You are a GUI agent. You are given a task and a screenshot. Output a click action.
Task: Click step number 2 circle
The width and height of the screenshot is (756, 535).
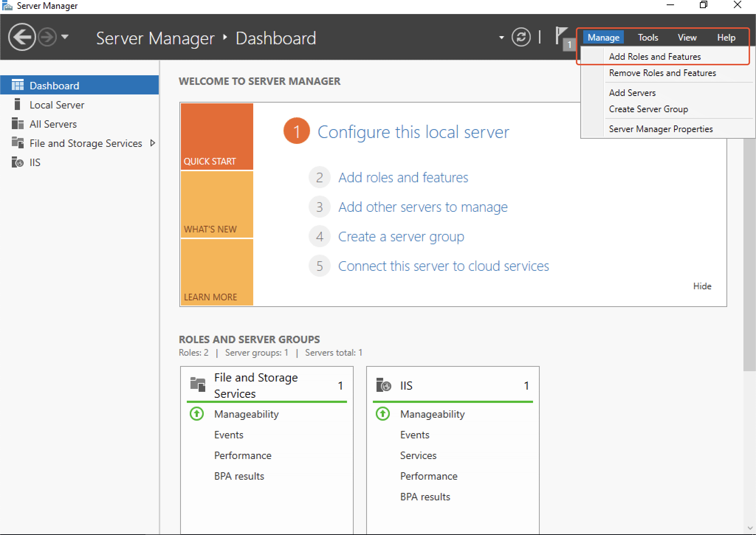[319, 177]
